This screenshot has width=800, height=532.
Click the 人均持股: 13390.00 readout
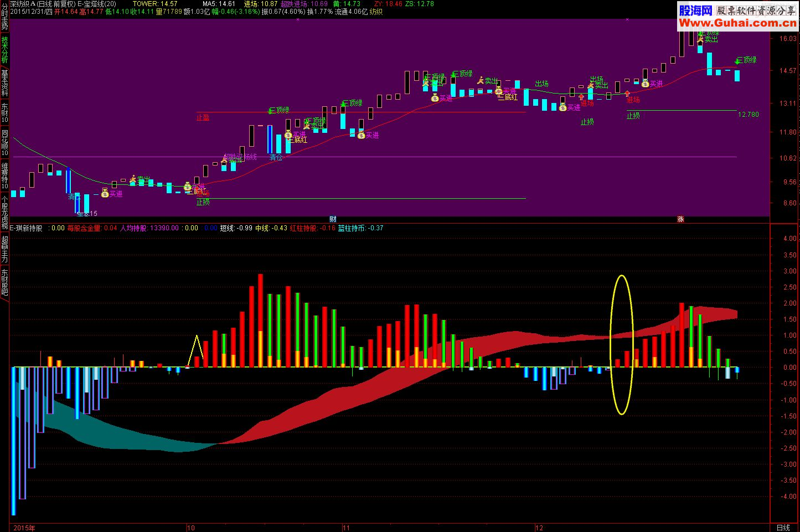click(149, 228)
